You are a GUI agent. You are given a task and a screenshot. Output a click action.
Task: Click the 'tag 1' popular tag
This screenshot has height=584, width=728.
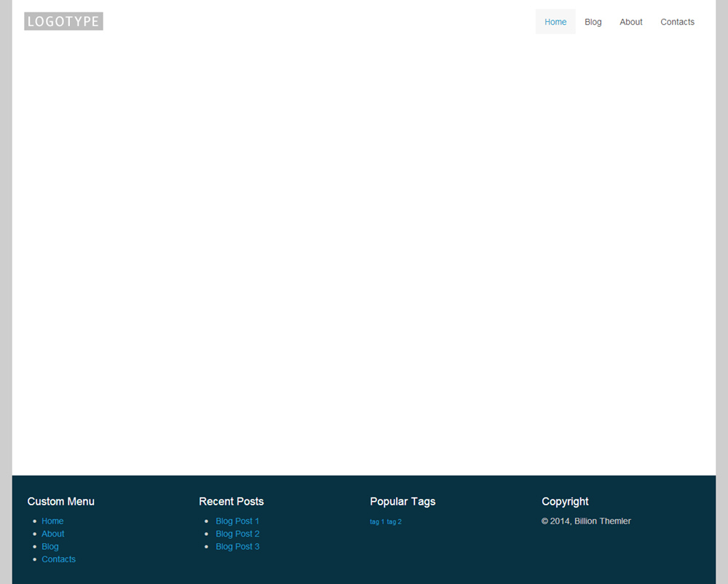[x=377, y=522]
